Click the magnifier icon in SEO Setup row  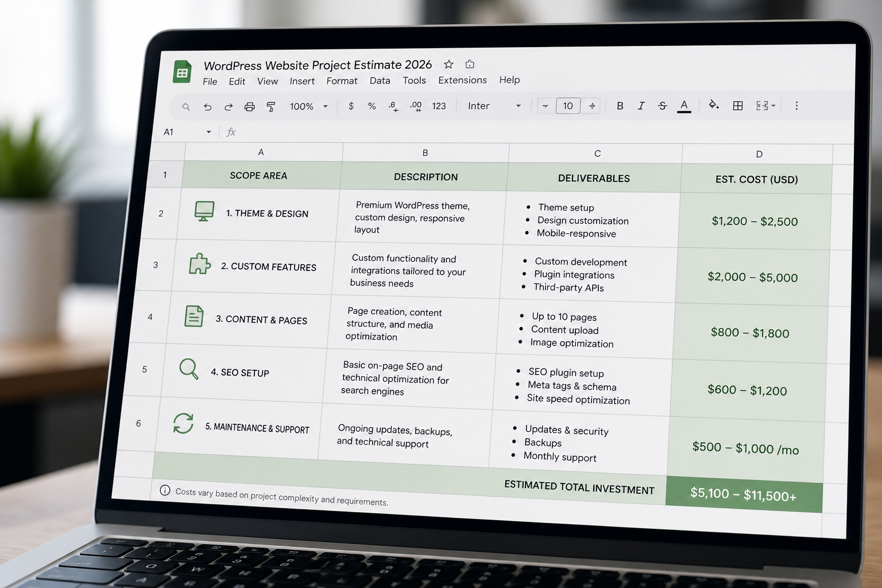coord(188,369)
